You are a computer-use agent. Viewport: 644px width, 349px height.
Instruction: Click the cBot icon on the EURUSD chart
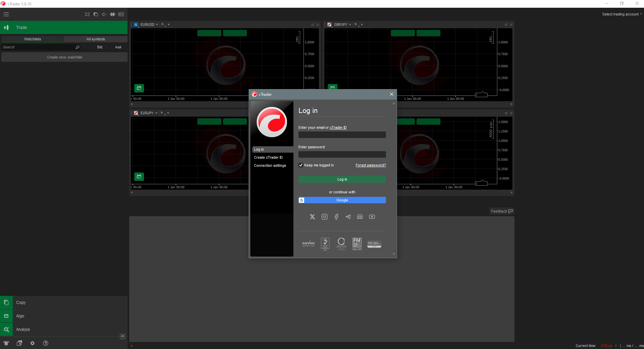point(139,88)
